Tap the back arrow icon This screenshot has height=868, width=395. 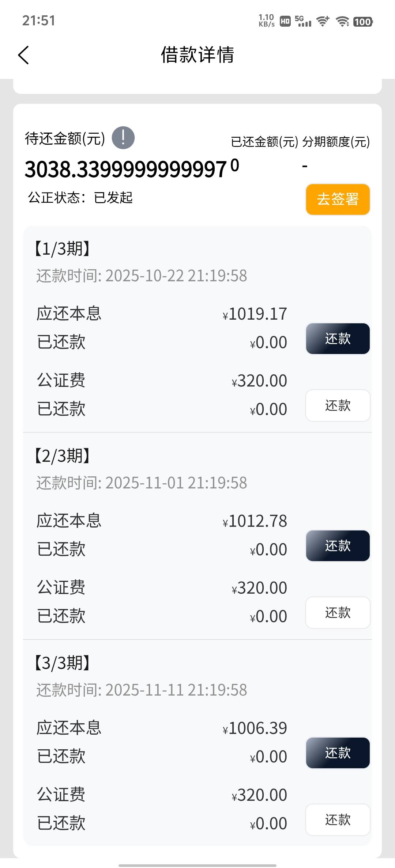point(23,55)
